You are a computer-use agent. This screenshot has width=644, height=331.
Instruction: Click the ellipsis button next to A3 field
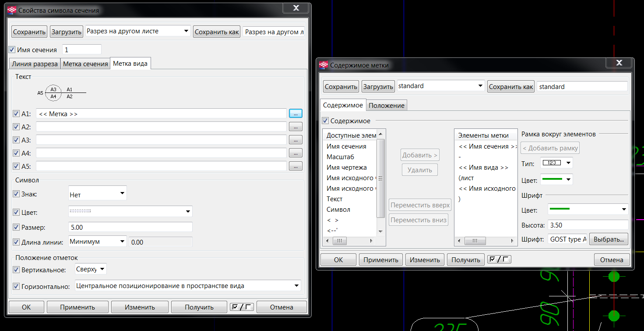pyautogui.click(x=296, y=140)
